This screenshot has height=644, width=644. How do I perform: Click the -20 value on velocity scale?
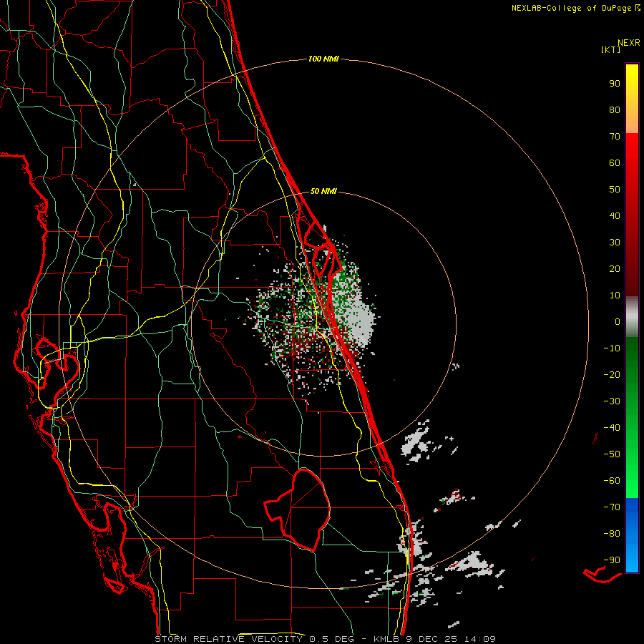click(612, 375)
